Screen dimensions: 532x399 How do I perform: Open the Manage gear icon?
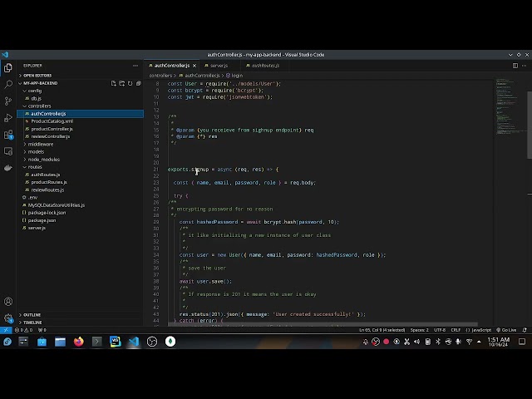8,318
